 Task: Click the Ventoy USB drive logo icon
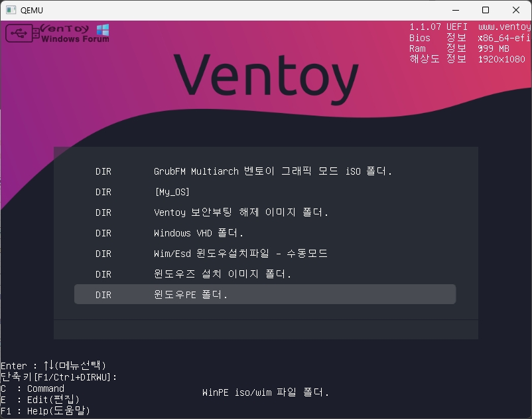pos(23,33)
